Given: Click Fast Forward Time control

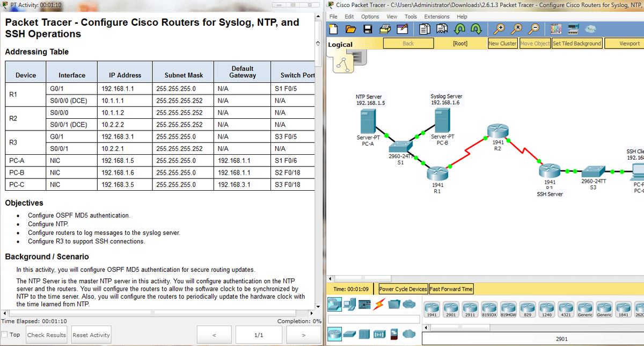Looking at the screenshot, I should pyautogui.click(x=451, y=289).
